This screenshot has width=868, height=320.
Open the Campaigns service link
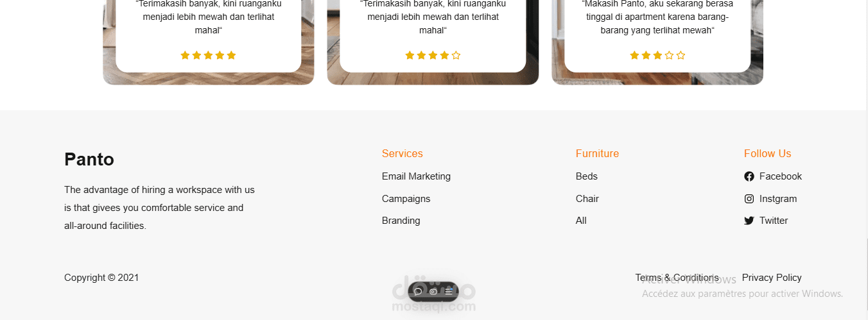click(x=406, y=199)
